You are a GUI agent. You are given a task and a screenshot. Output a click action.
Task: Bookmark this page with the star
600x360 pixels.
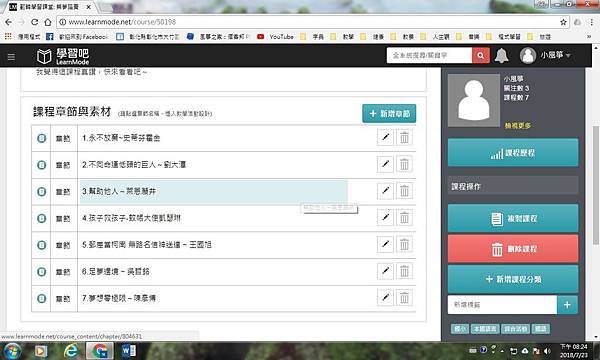563,22
